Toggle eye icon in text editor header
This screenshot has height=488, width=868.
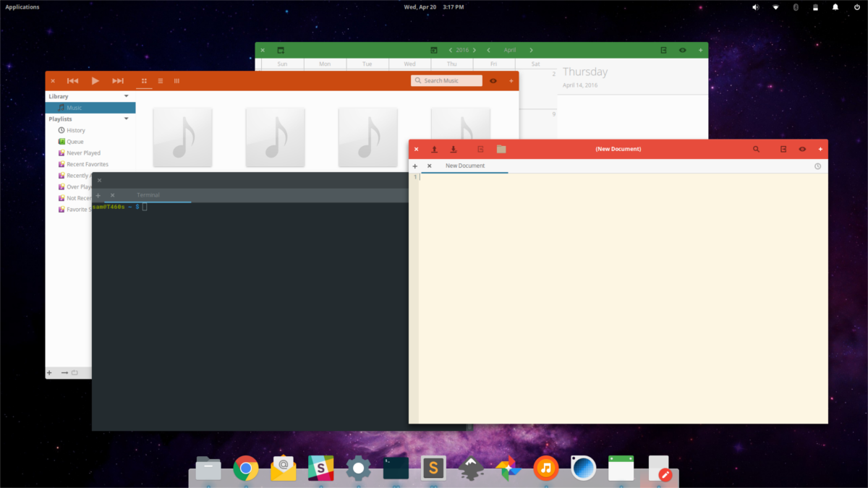(802, 149)
